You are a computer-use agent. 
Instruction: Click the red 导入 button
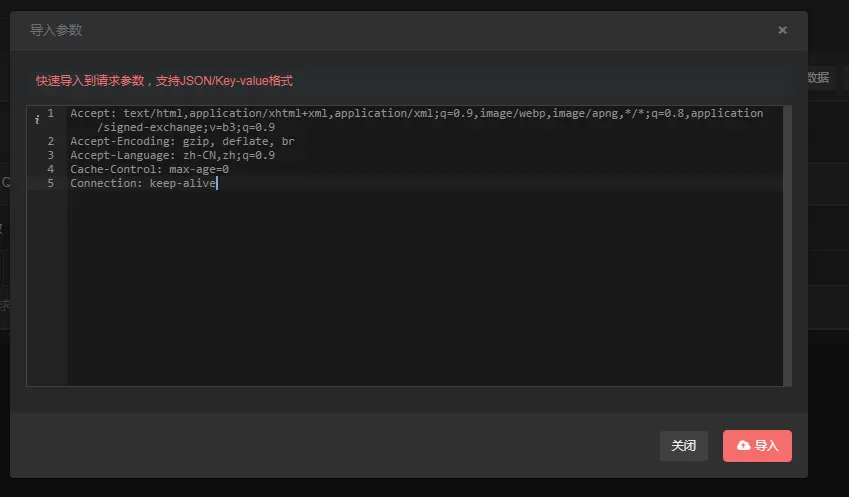[757, 446]
